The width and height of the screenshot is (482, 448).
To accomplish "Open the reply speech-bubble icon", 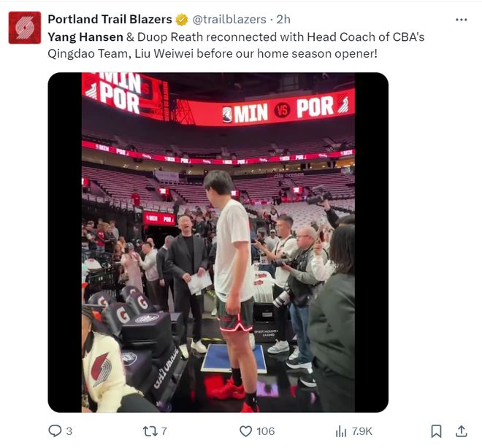I will tap(56, 430).
